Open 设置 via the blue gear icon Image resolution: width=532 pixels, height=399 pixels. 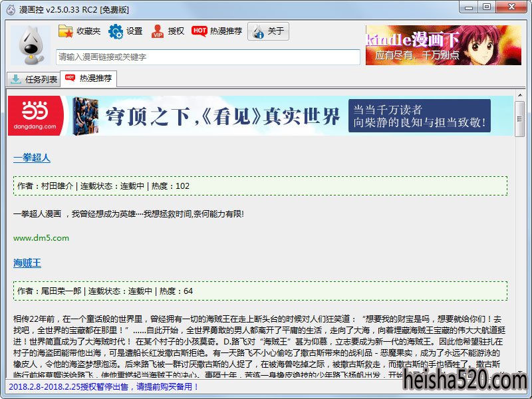[x=116, y=31]
